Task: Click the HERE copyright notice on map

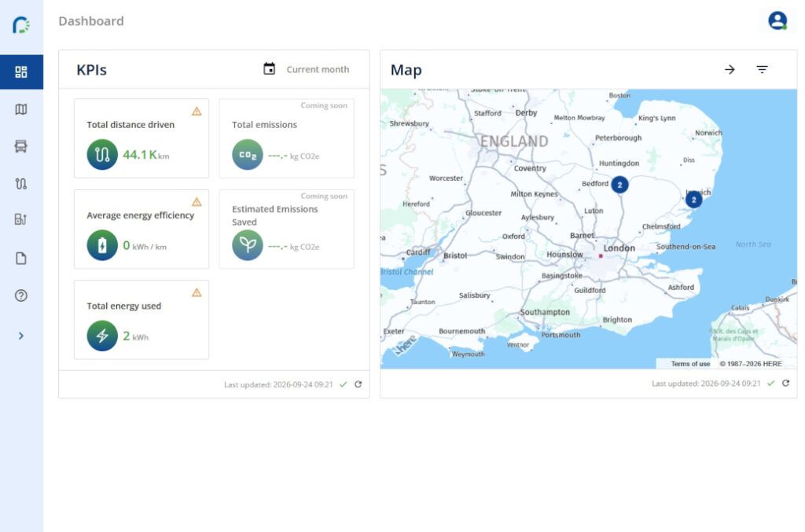Action: pyautogui.click(x=751, y=364)
